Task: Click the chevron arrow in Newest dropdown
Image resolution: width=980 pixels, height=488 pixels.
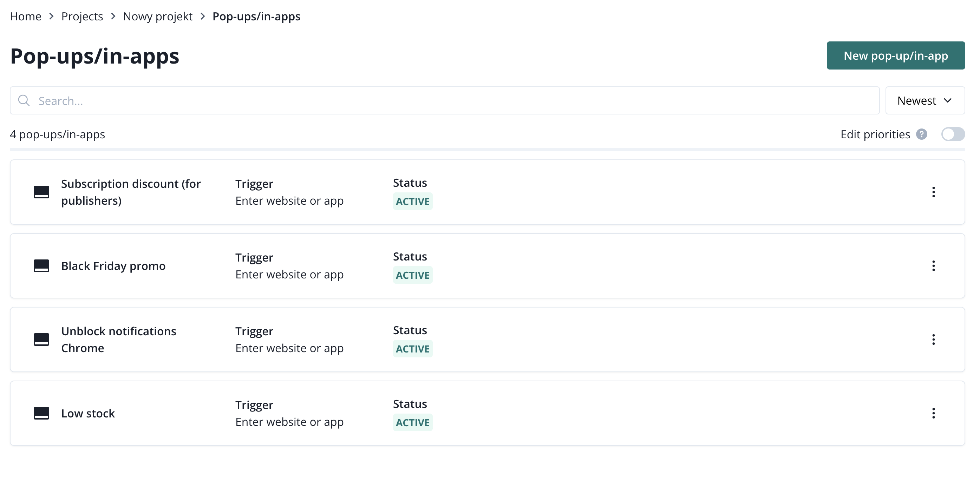Action: [x=948, y=100]
